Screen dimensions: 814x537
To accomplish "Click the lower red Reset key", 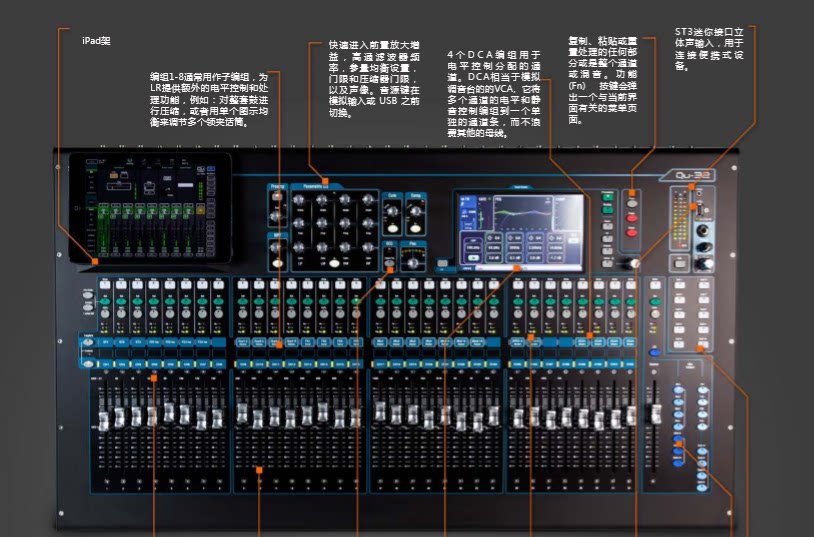I will 631,233.
